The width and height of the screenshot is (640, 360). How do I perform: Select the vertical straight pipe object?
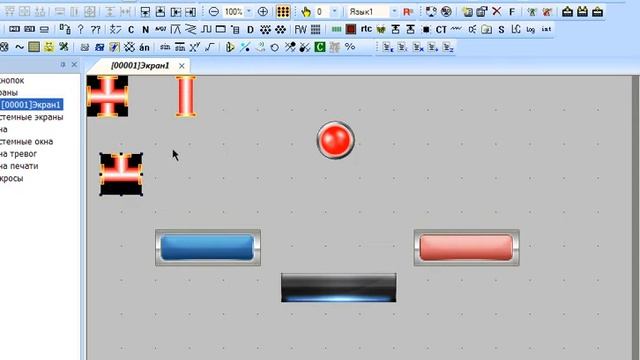[186, 96]
